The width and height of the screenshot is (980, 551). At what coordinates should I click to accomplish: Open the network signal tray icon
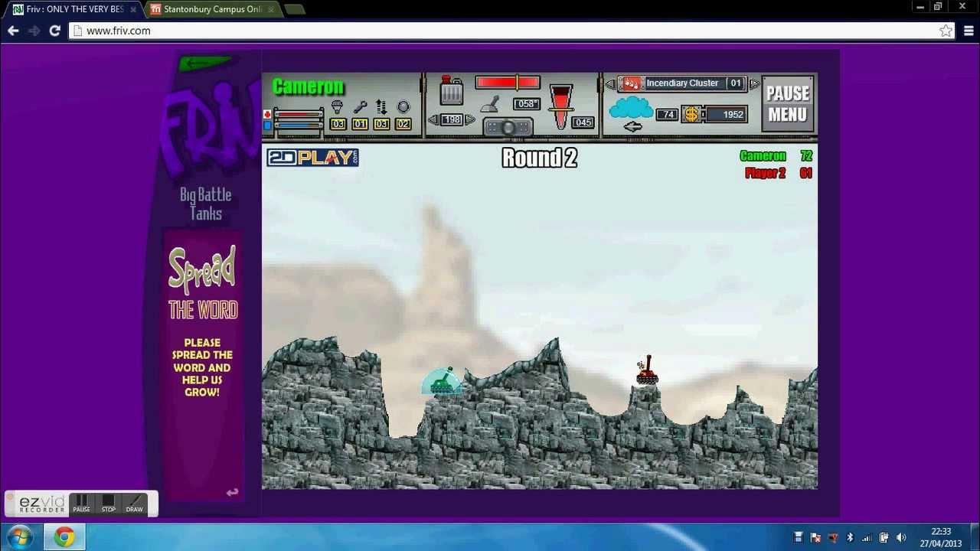(867, 537)
